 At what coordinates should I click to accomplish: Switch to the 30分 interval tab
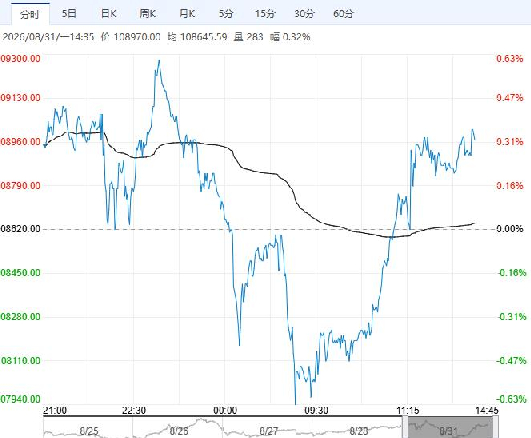pos(304,14)
